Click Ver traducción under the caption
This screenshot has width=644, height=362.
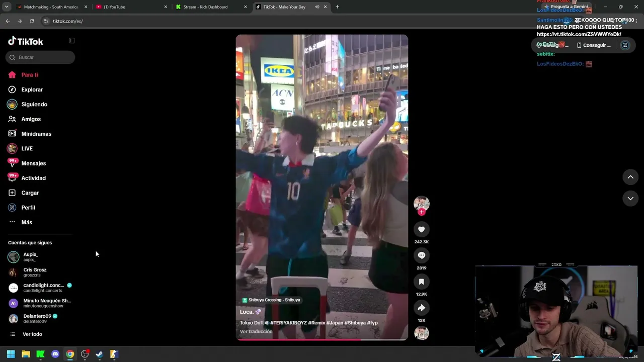256,332
